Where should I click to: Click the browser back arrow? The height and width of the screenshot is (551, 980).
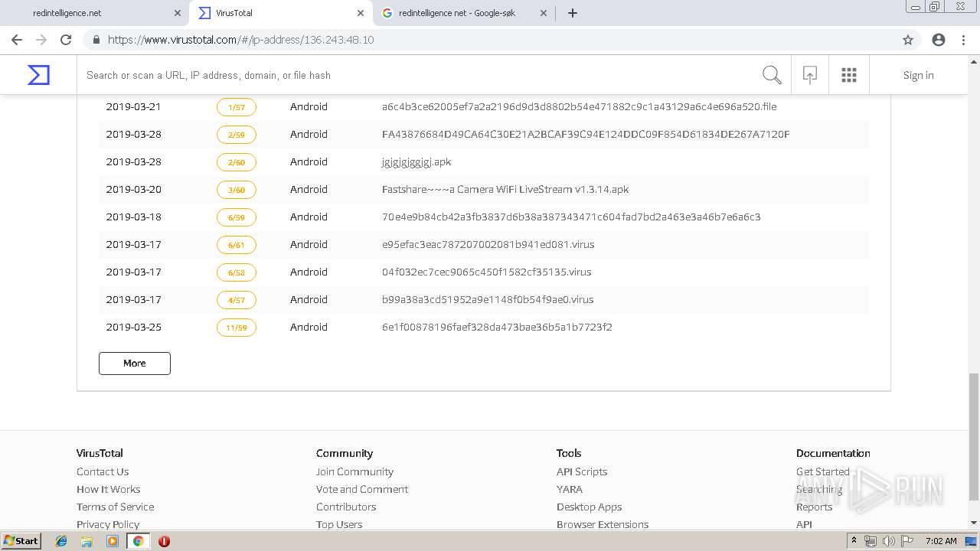tap(16, 40)
